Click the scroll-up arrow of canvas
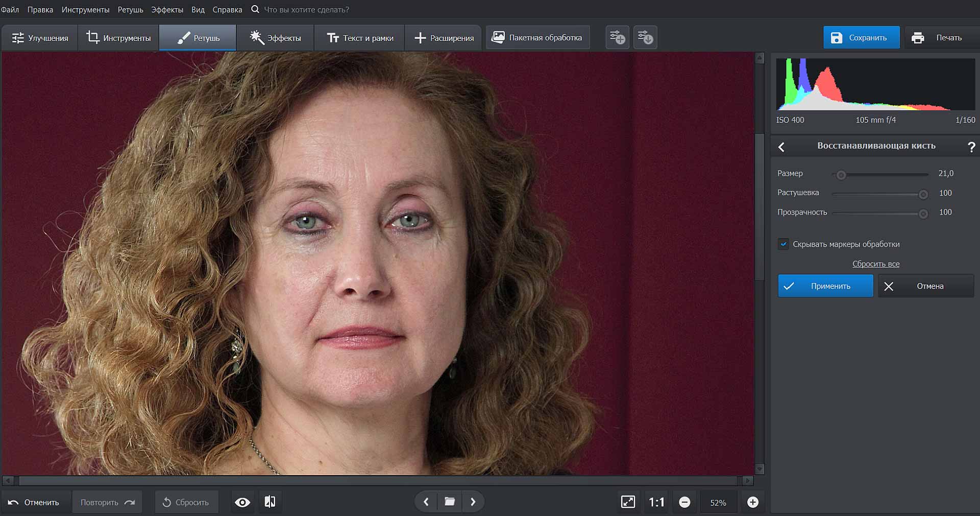The image size is (980, 516). click(x=759, y=58)
